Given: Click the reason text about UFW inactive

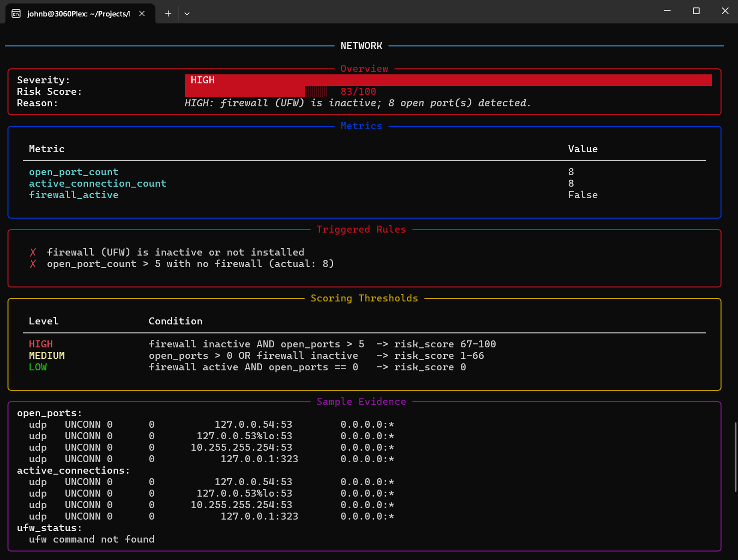Looking at the screenshot, I should click(x=358, y=103).
